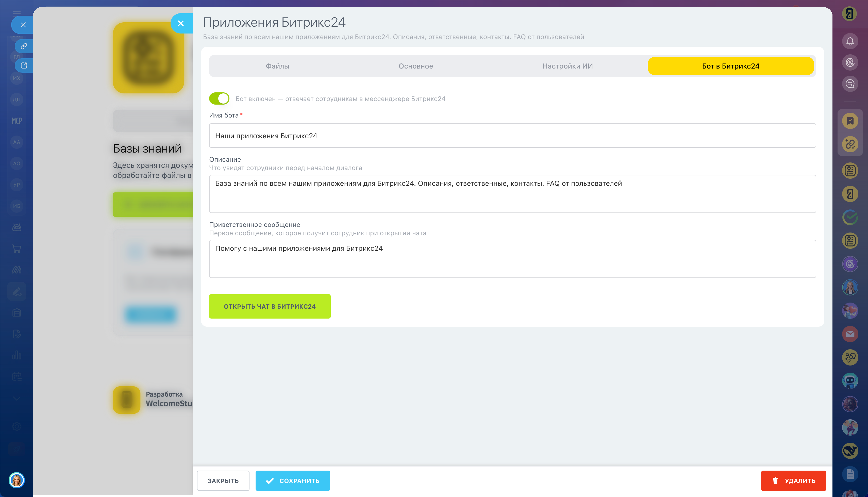Click the Сохранить button

tap(292, 481)
